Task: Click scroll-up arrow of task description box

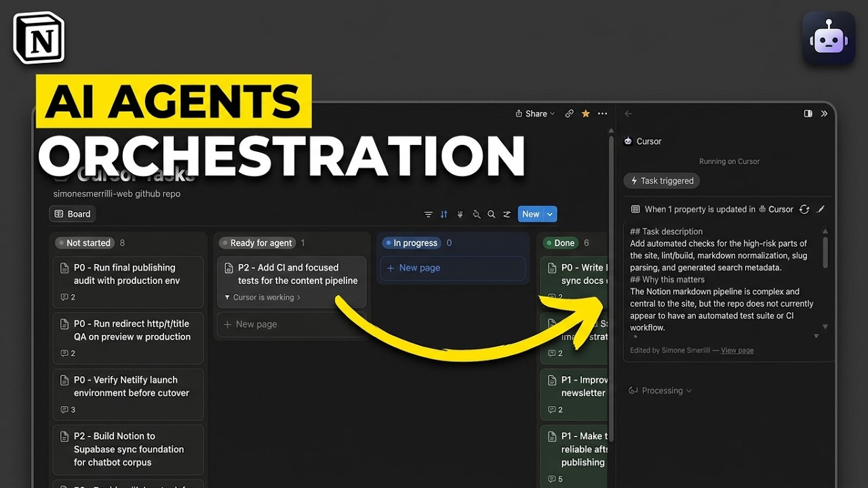Action: [x=825, y=230]
